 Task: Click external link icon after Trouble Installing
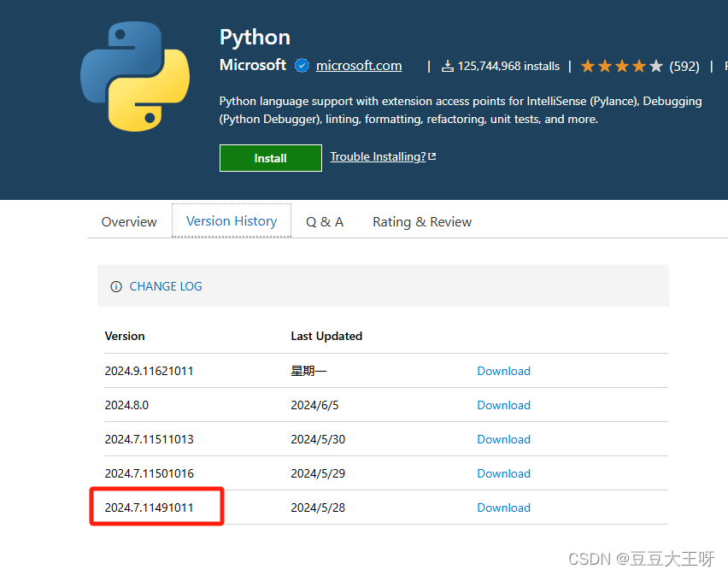coord(432,156)
